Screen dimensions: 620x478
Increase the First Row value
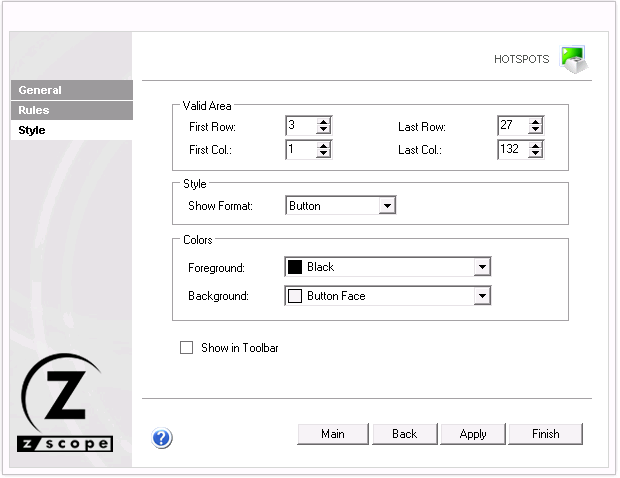[323, 122]
